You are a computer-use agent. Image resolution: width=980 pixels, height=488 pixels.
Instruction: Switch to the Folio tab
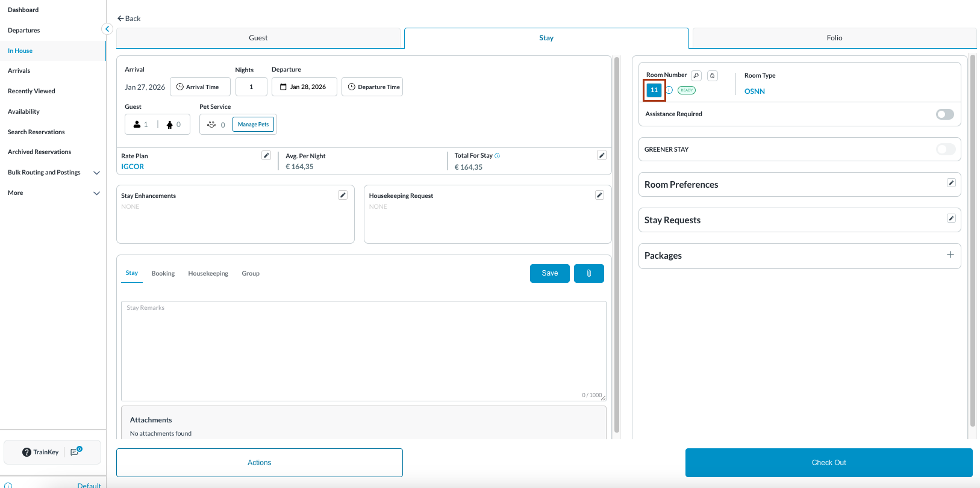834,38
